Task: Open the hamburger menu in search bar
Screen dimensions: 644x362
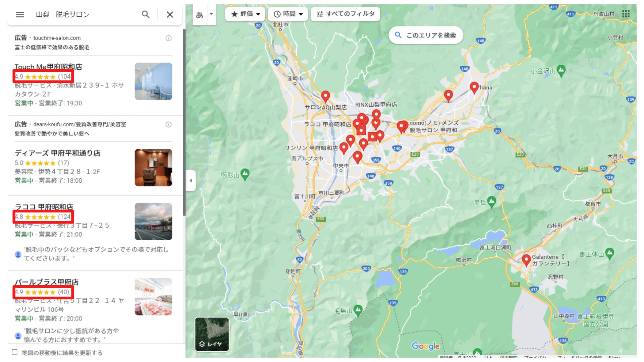Action: [20, 14]
